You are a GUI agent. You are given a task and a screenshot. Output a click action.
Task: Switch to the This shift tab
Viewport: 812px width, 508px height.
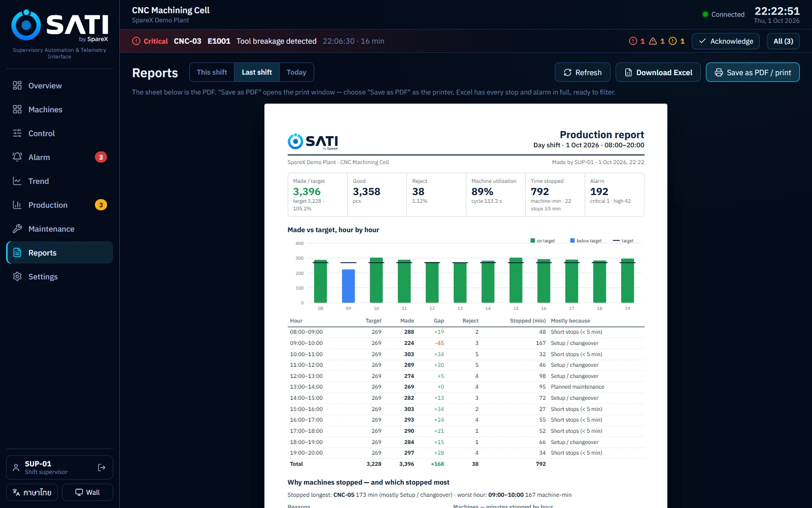212,72
